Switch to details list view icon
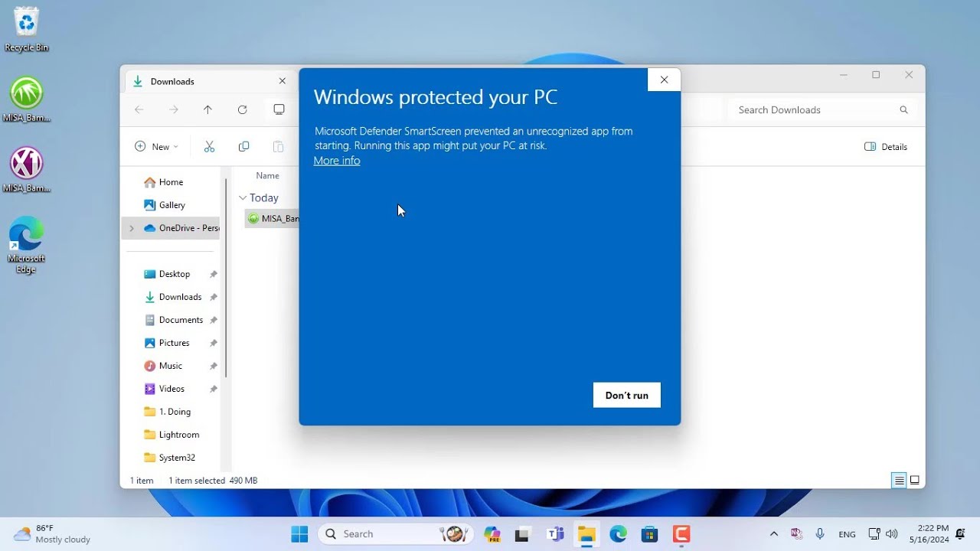 point(899,481)
